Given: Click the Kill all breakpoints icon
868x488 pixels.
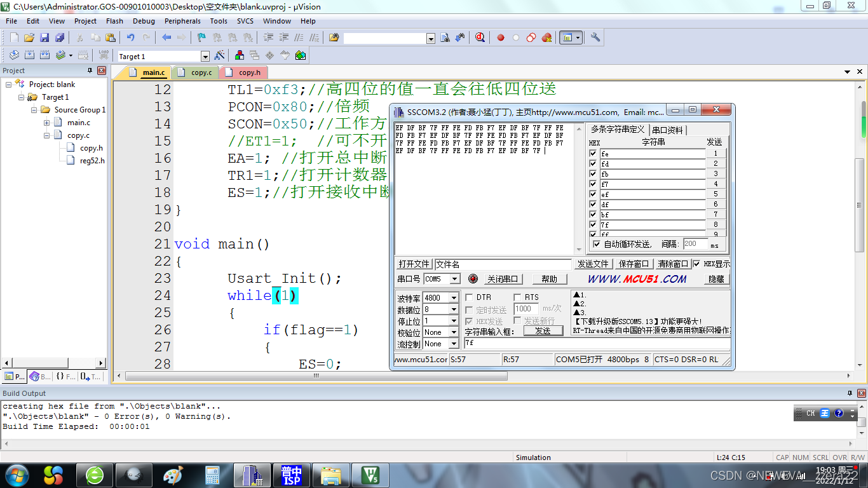Looking at the screenshot, I should (x=546, y=37).
